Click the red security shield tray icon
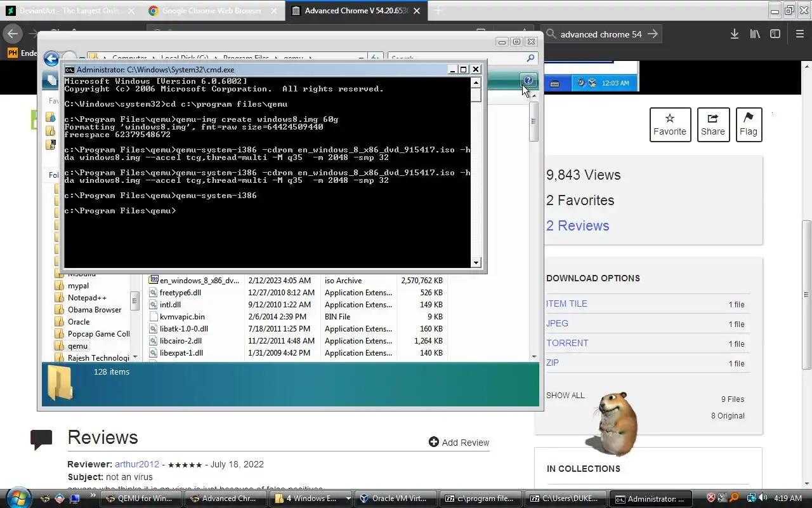This screenshot has width=812, height=508. 711,498
